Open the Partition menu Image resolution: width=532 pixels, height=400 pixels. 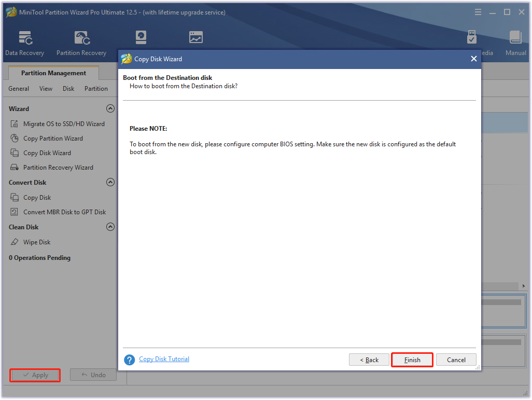click(x=96, y=89)
